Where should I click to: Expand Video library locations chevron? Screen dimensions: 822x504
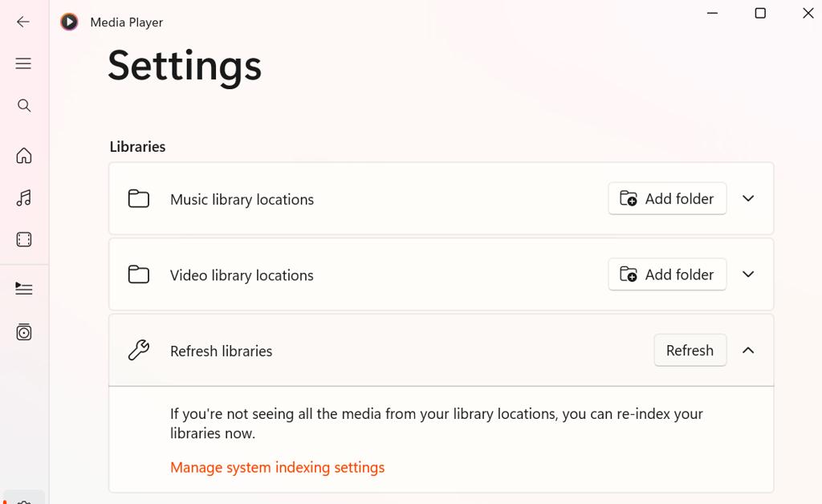[748, 274]
